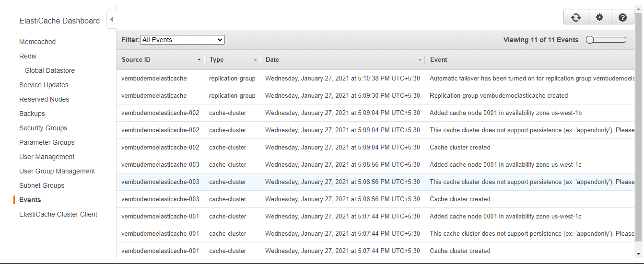Go to Reserved Nodes

(44, 99)
